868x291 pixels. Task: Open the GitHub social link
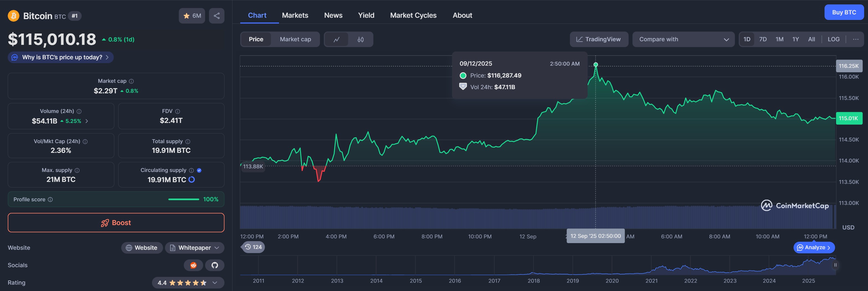click(215, 265)
